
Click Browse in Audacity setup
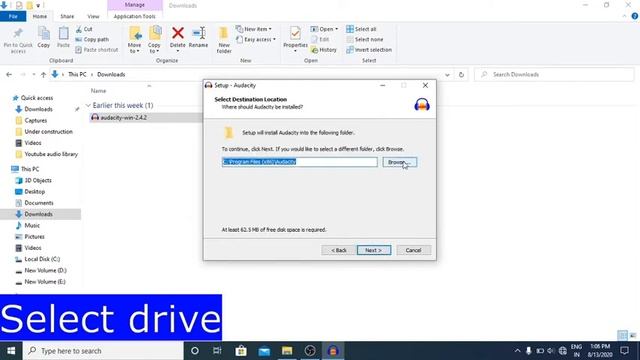pos(400,162)
